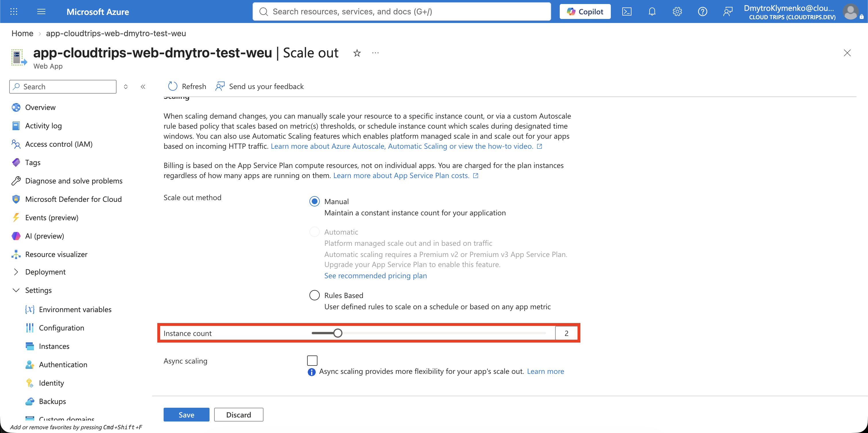Toggle expand/collapse all sidebar groups
868x433 pixels.
(x=126, y=87)
